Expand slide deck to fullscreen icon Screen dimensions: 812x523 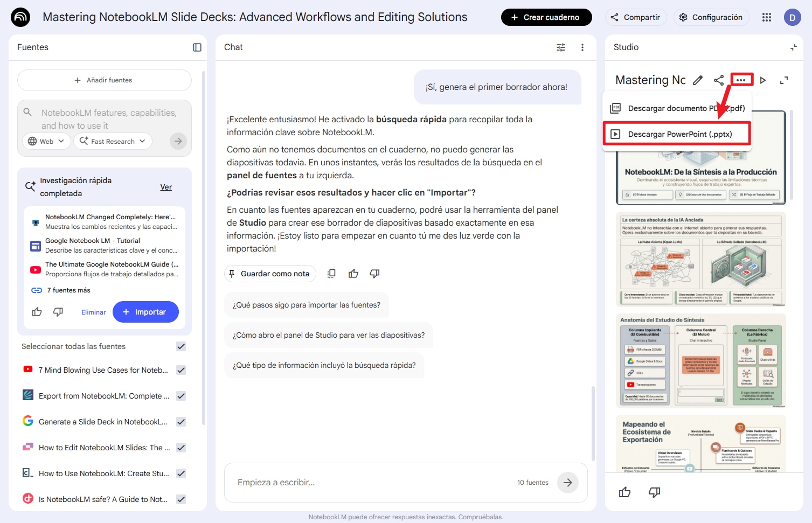click(x=784, y=80)
